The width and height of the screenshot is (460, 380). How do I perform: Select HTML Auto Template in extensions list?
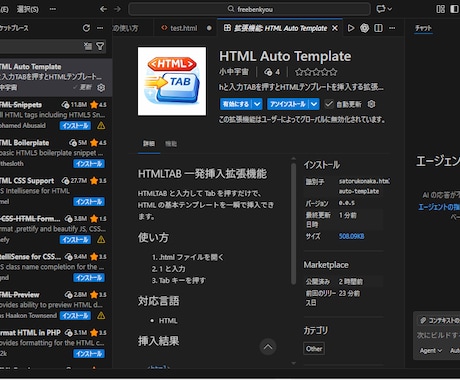click(x=56, y=77)
